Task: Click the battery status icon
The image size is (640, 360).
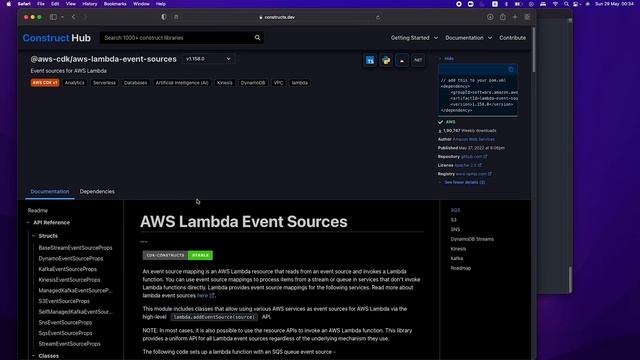Action: [518, 4]
